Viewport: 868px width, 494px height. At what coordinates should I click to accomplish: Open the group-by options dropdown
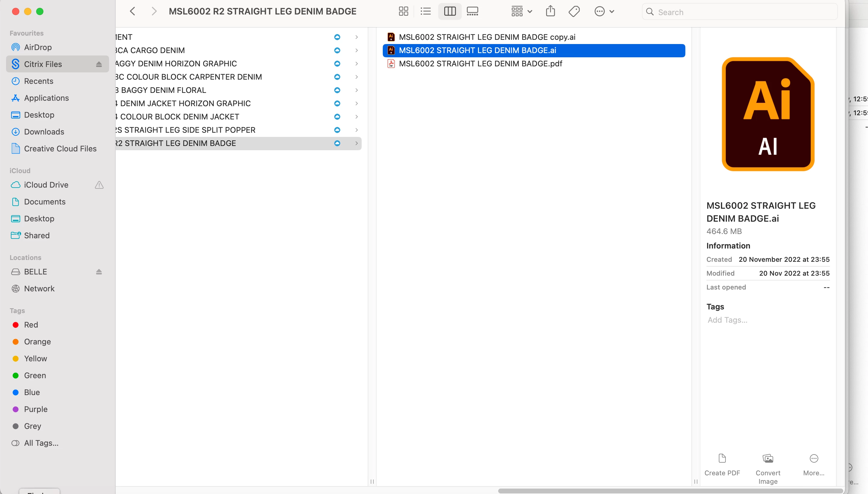(x=521, y=11)
